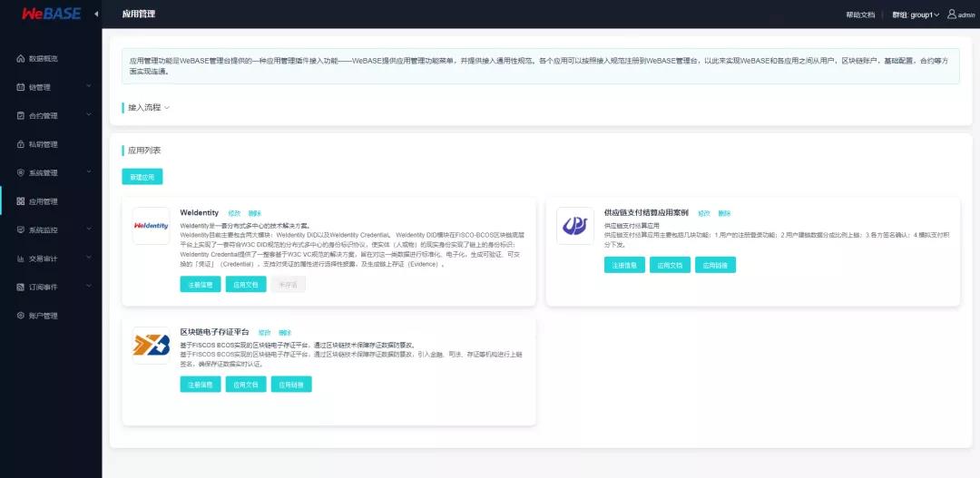Click the WeBASE logo
The image size is (980, 478).
point(51,14)
